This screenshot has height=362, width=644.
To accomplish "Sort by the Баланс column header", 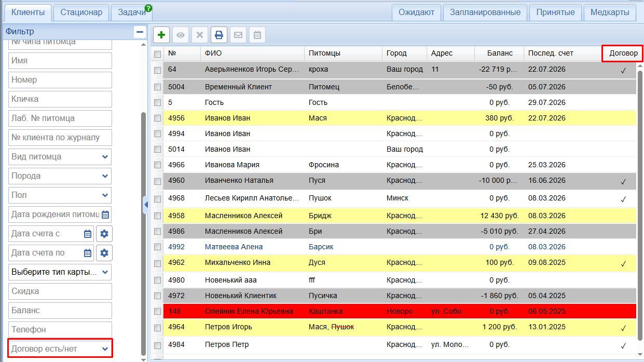I will (499, 53).
